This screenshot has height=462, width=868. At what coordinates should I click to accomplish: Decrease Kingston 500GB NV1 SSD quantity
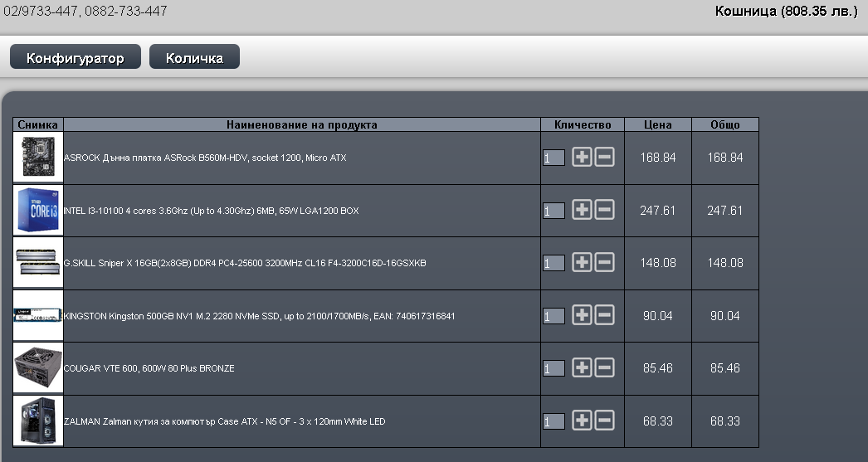[604, 315]
